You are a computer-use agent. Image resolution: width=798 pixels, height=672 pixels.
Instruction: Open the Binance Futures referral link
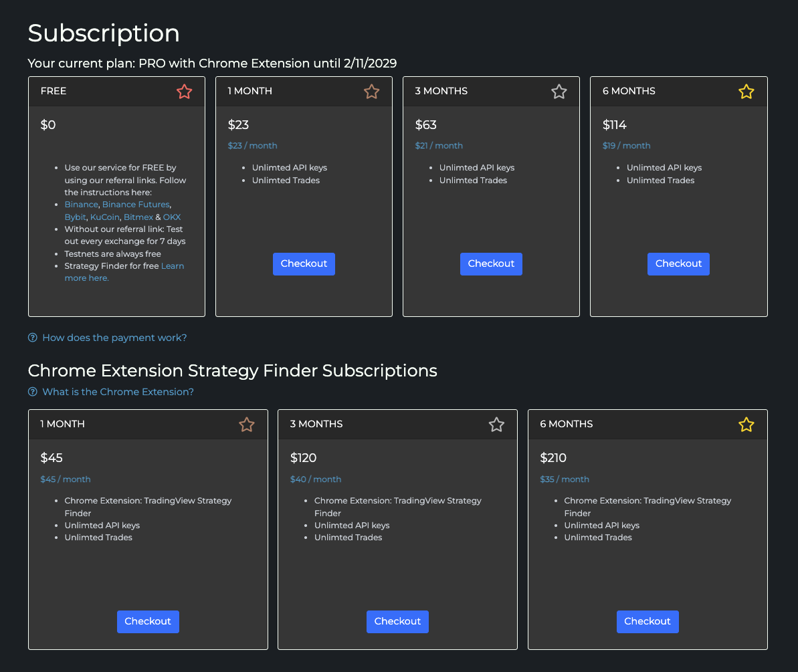click(136, 205)
